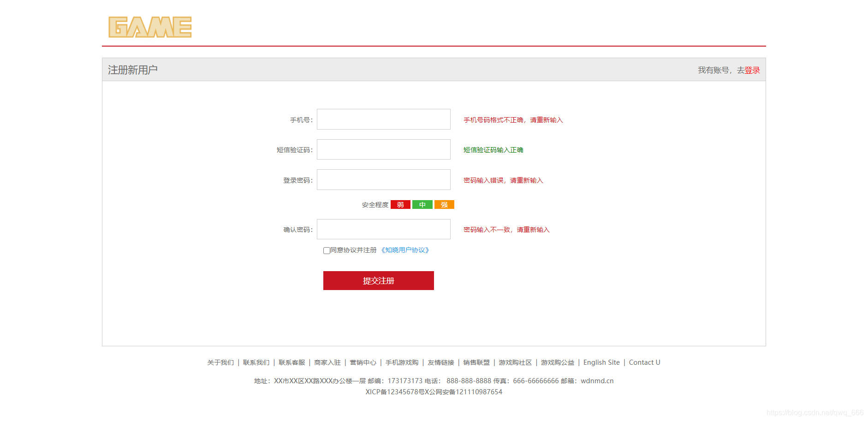Click the footer address line 地址：XX市XX区
Image resolution: width=868 pixels, height=421 pixels.
point(434,381)
